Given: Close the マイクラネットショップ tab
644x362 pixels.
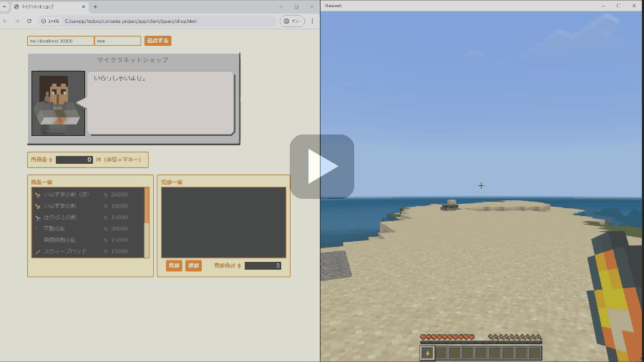Looking at the screenshot, I should click(84, 6).
